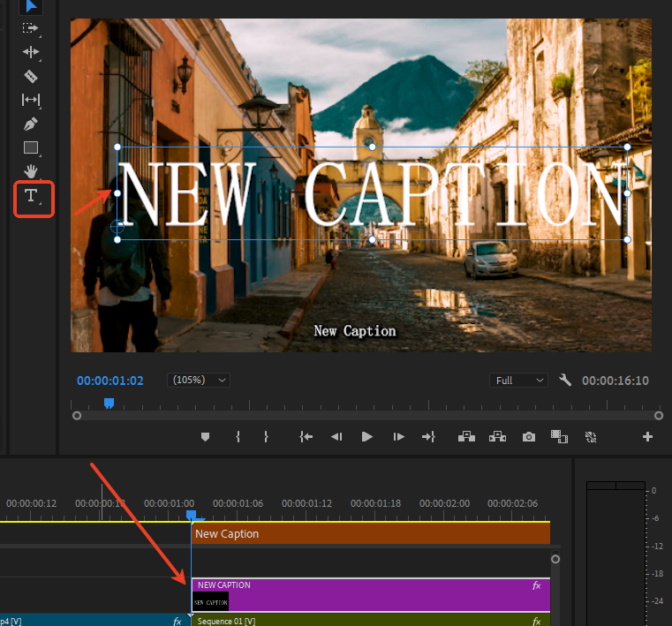Select the Rectangle tool
Viewport: 672px width, 626px height.
tap(31, 147)
